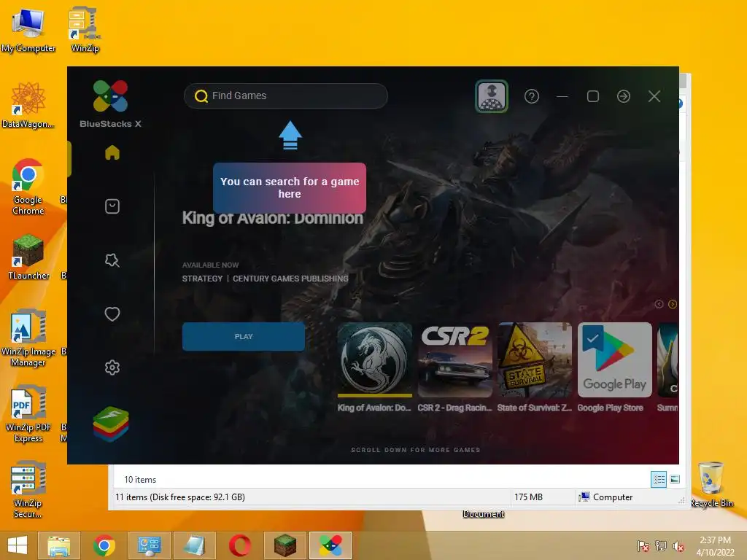The image size is (747, 560).
Task: Click the King of Avalon: Do... caption
Action: click(x=374, y=408)
